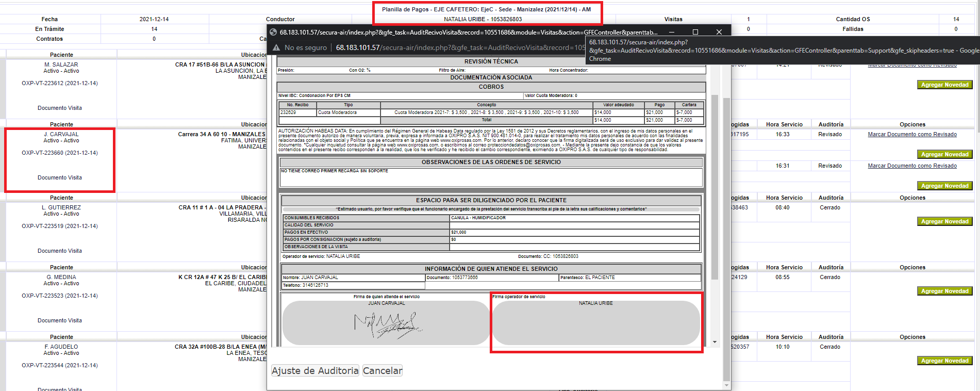Select order 'OXP-VT-223544 (2021-12-14)'
The image size is (980, 391).
click(x=60, y=365)
